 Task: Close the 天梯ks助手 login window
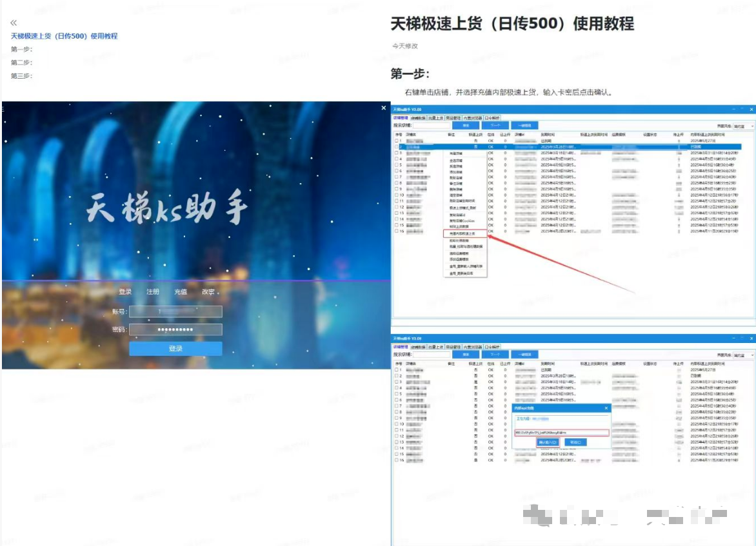pos(384,108)
